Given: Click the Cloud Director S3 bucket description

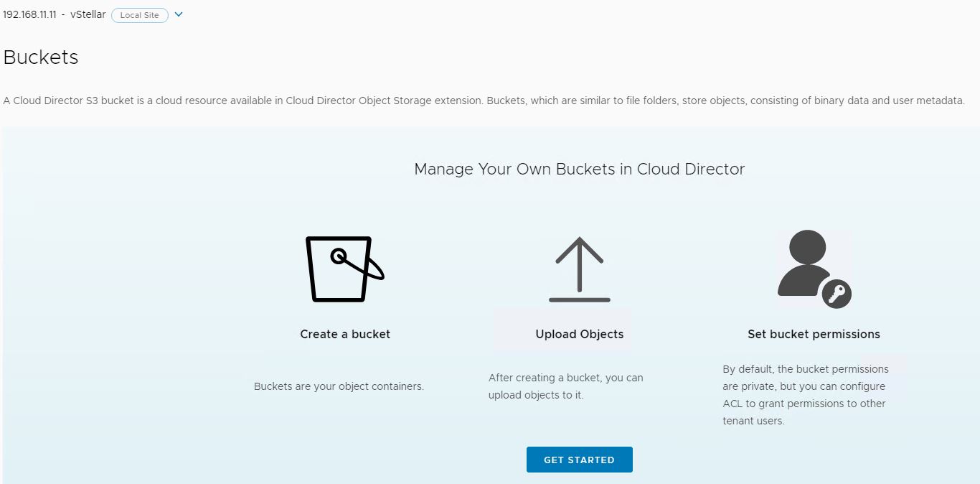Looking at the screenshot, I should 484,101.
